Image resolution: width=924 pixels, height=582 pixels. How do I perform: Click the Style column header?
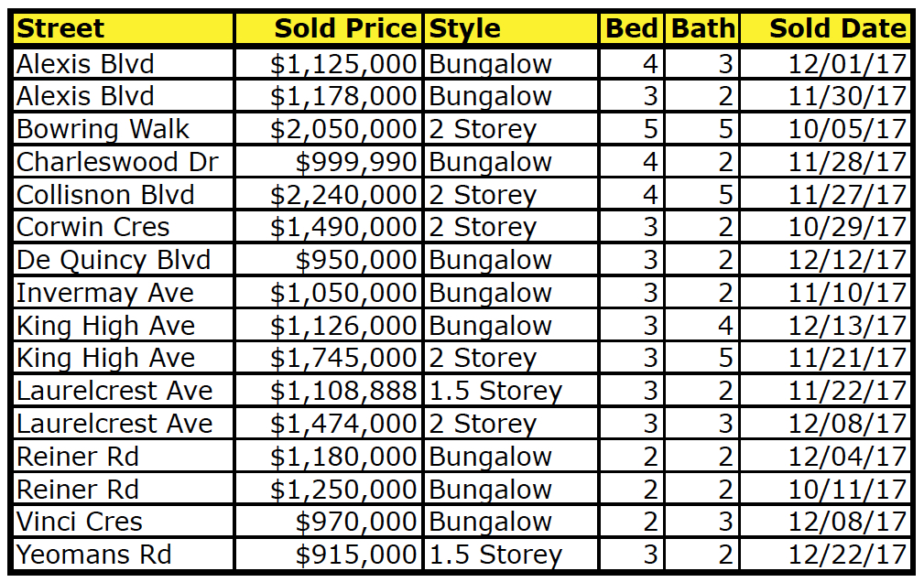point(511,28)
